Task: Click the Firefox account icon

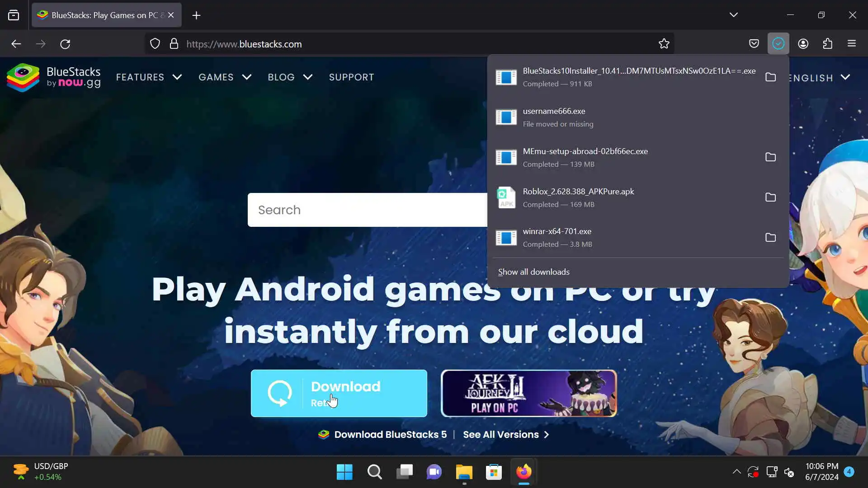Action: pyautogui.click(x=803, y=44)
